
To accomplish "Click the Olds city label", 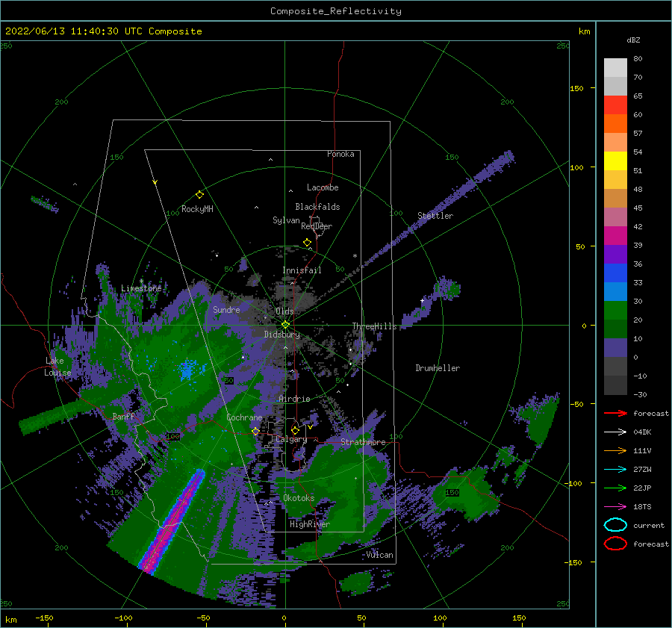I will pyautogui.click(x=284, y=311).
